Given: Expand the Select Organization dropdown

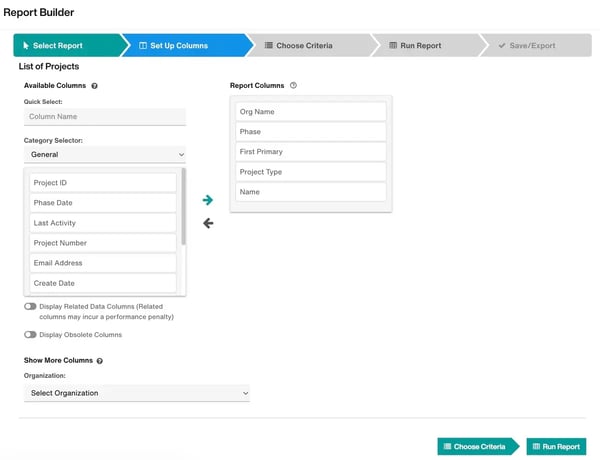Looking at the screenshot, I should (x=136, y=393).
